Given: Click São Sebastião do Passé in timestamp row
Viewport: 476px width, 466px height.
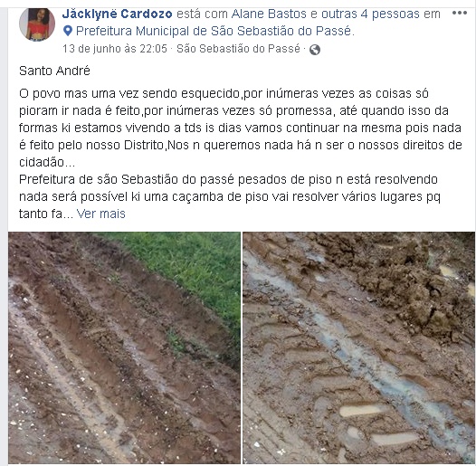Looking at the screenshot, I should (x=238, y=49).
